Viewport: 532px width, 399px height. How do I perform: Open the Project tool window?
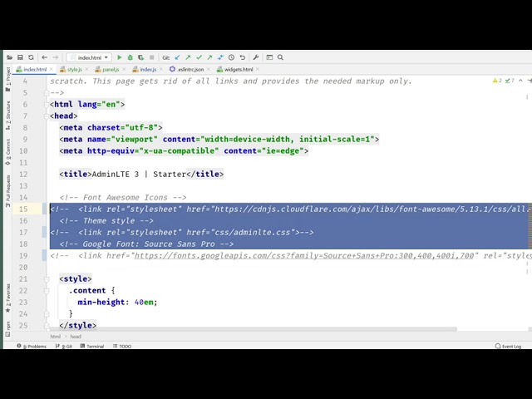pyautogui.click(x=7, y=79)
